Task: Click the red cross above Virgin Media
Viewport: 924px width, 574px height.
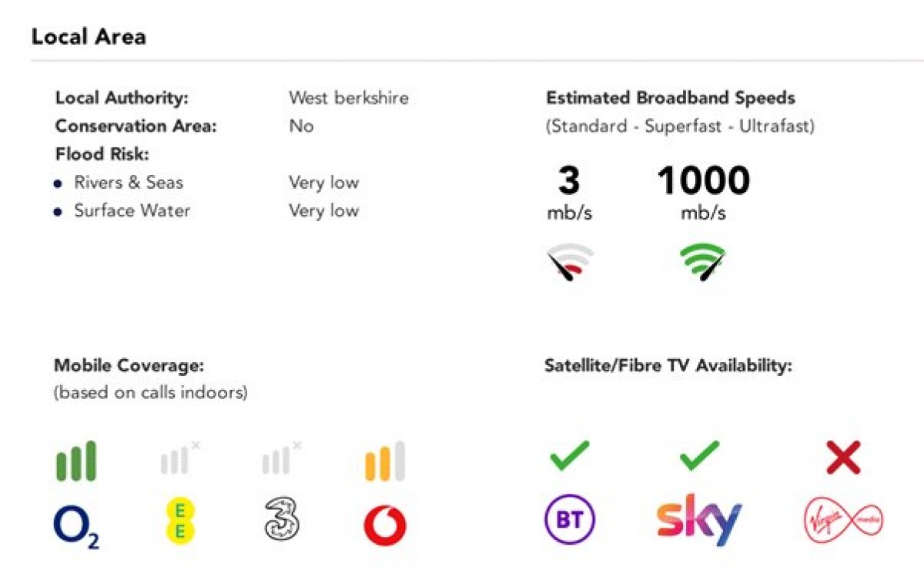Action: pyautogui.click(x=842, y=457)
